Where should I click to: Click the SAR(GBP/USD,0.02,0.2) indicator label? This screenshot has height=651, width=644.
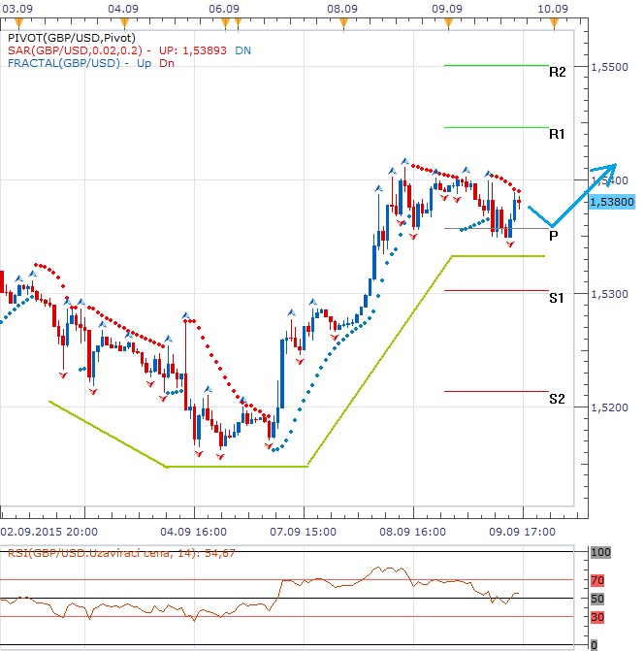click(77, 50)
